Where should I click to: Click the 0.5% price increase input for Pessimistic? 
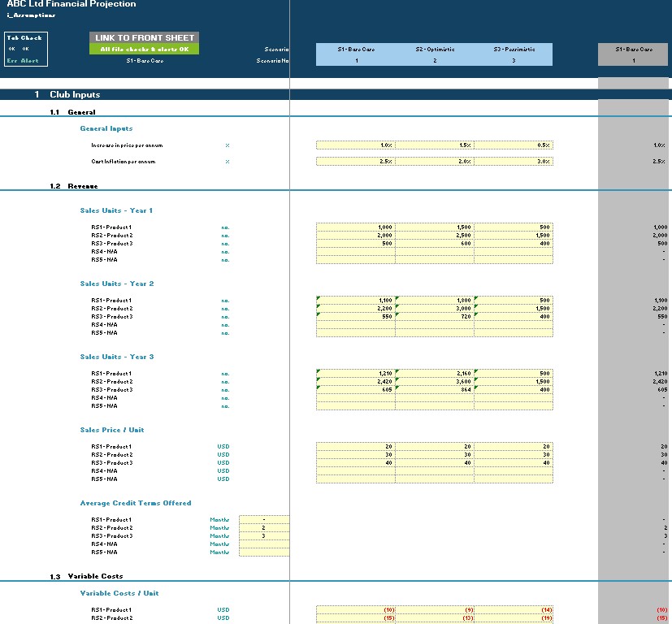point(514,145)
